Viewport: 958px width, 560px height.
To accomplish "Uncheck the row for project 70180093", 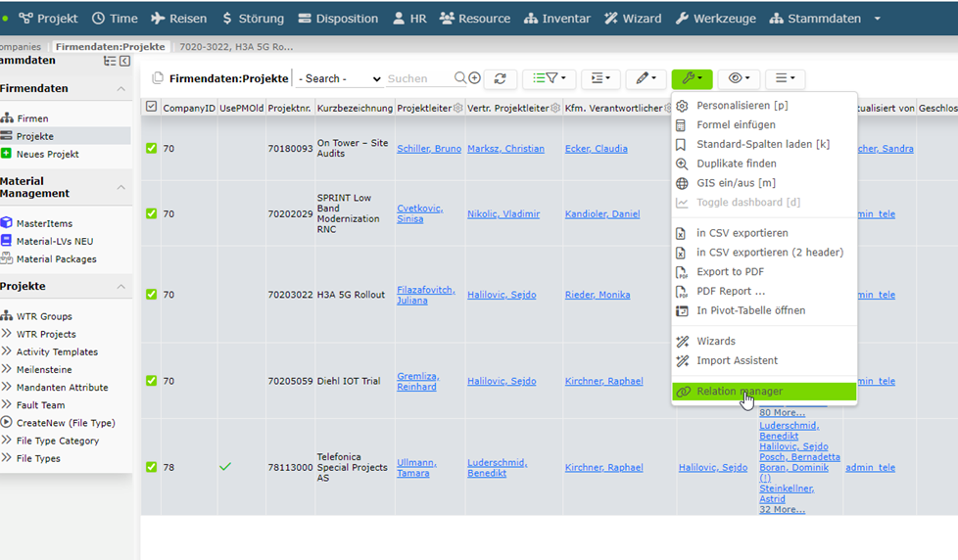I will tap(151, 149).
